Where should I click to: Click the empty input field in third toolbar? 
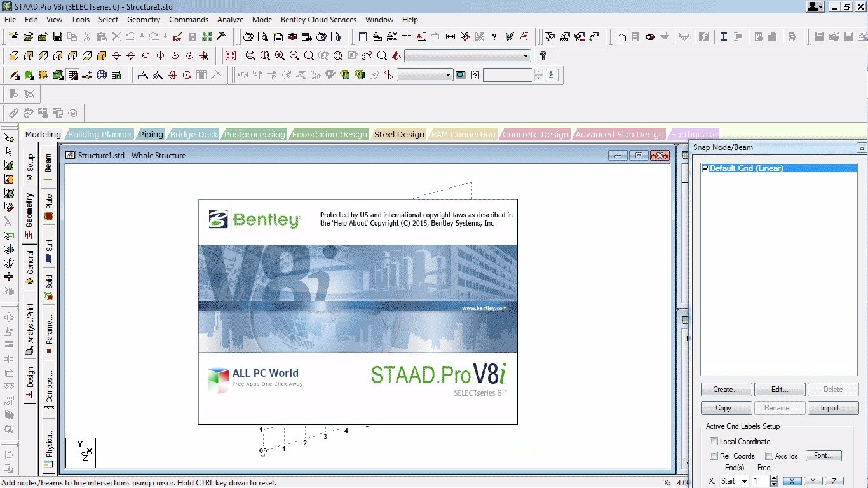click(x=507, y=75)
